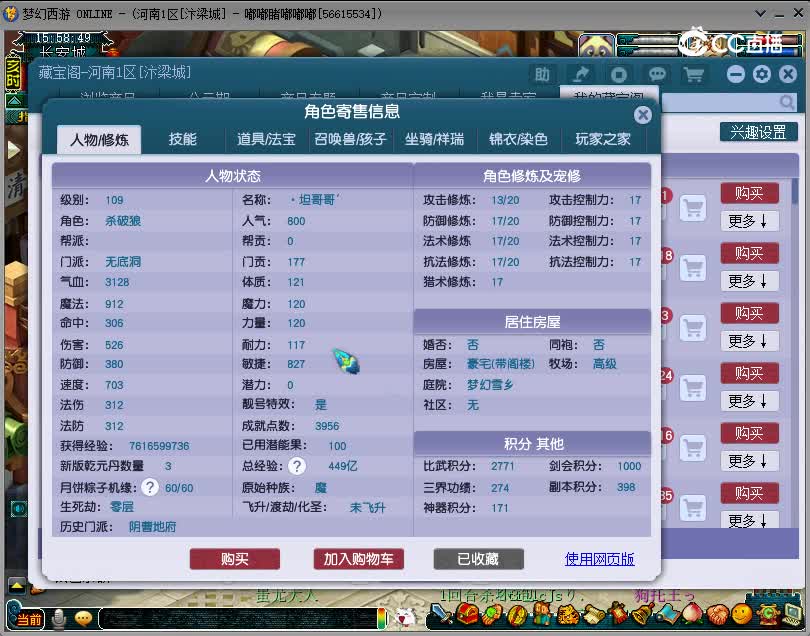Screen dimensions: 810x636
Task: Click the red-gold drum icon in toolbar
Action: 517,614
